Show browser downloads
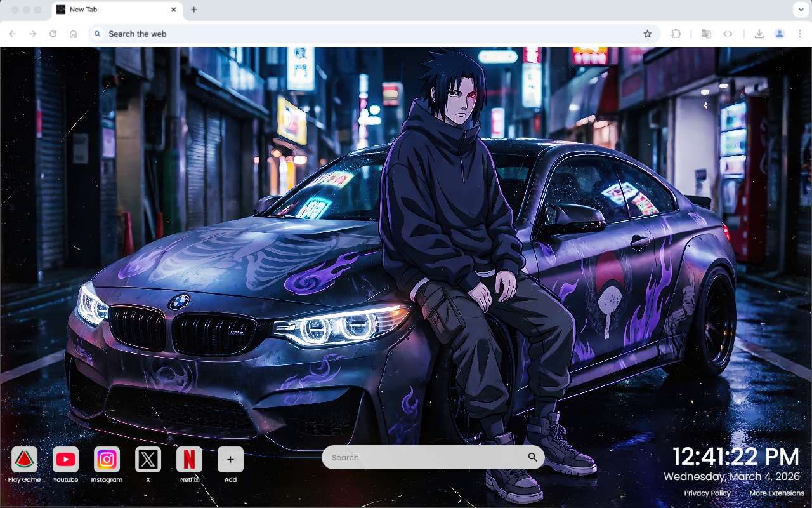Viewport: 812px width, 508px height. (759, 34)
